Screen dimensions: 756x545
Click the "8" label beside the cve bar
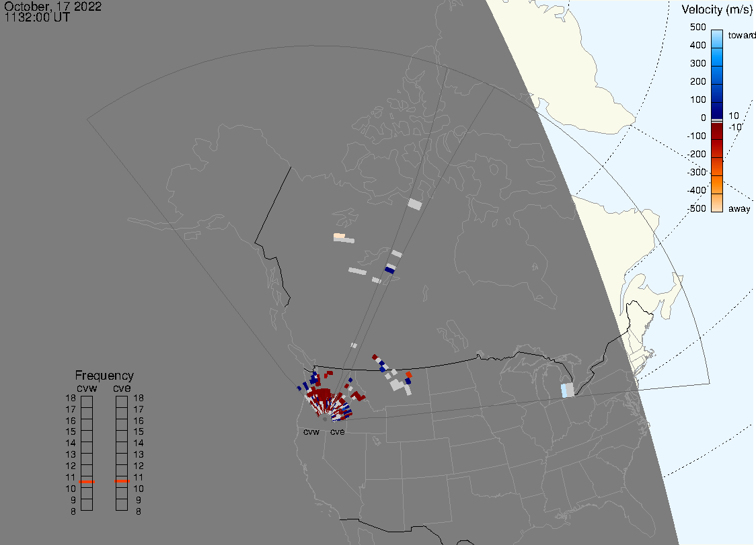click(139, 512)
